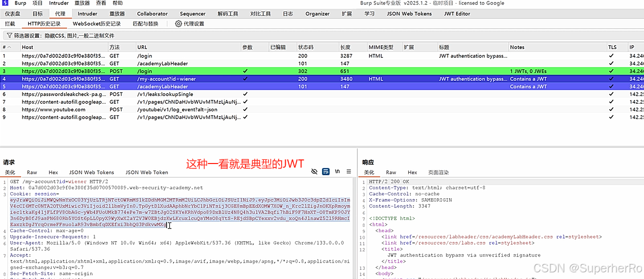Select row 5 /academyLabHeader request
The image size is (644, 279).
coord(322,86)
